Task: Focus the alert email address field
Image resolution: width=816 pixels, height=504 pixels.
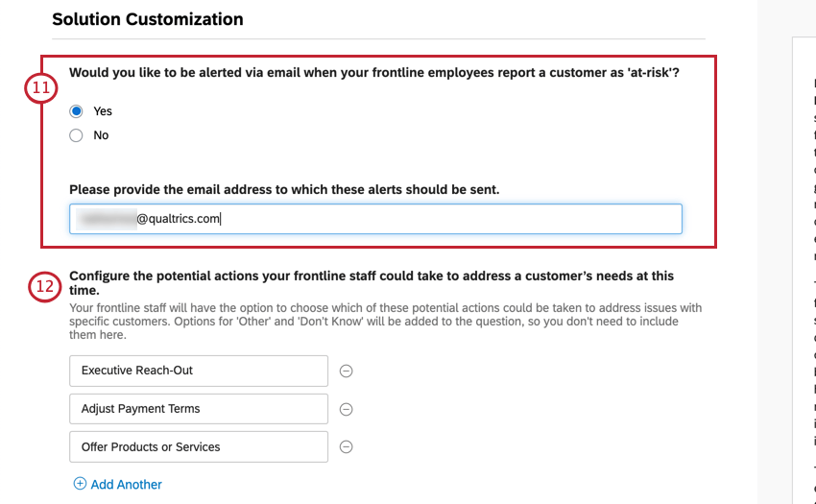Action: point(375,219)
